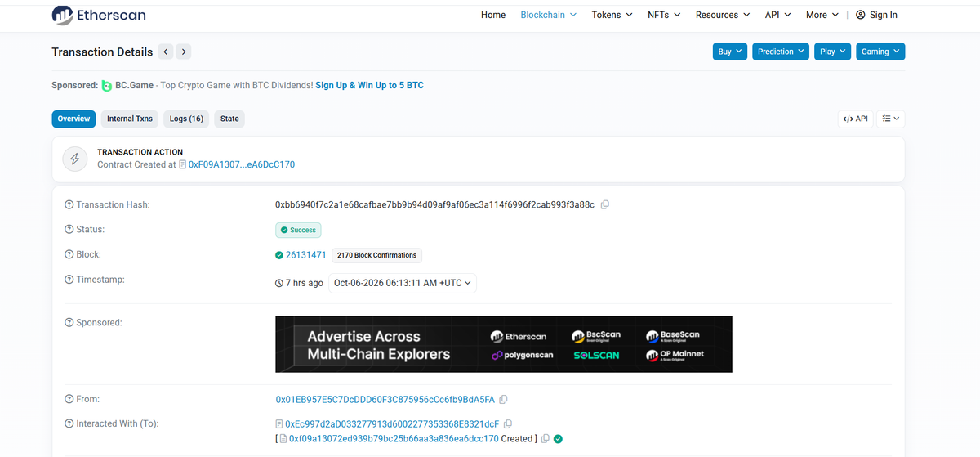Open the list view options dropdown
The height and width of the screenshot is (457, 980).
890,119
